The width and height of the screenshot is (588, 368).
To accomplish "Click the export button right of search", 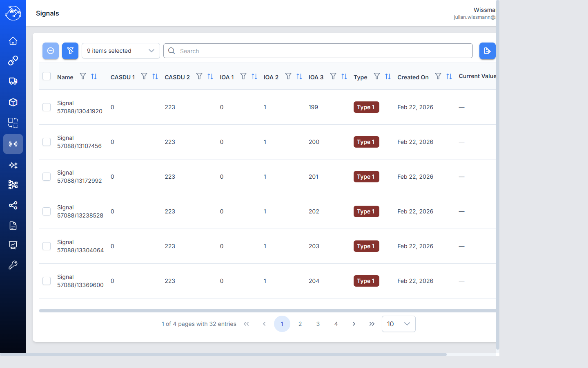I will pos(487,51).
